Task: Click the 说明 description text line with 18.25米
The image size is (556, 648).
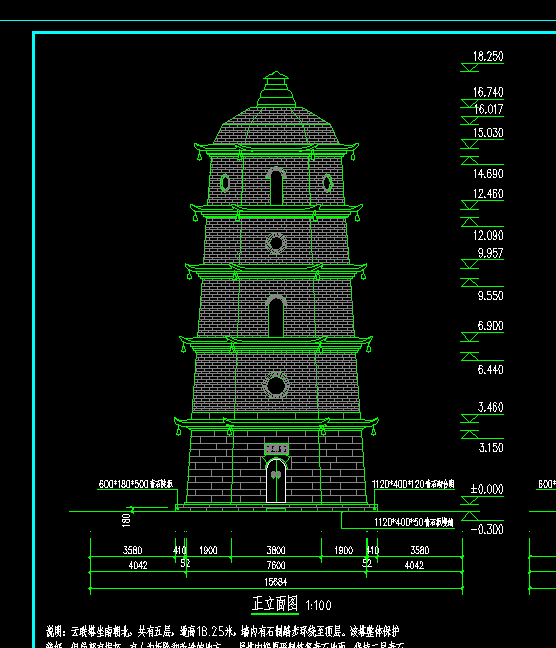Action: point(222,631)
